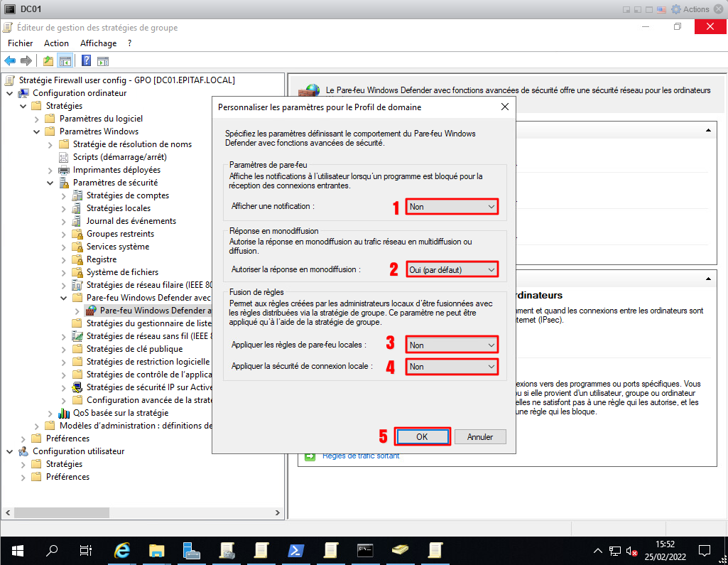
Task: Open 'Autoriser la réponse en monodiffusion' dropdown
Action: [x=452, y=269]
